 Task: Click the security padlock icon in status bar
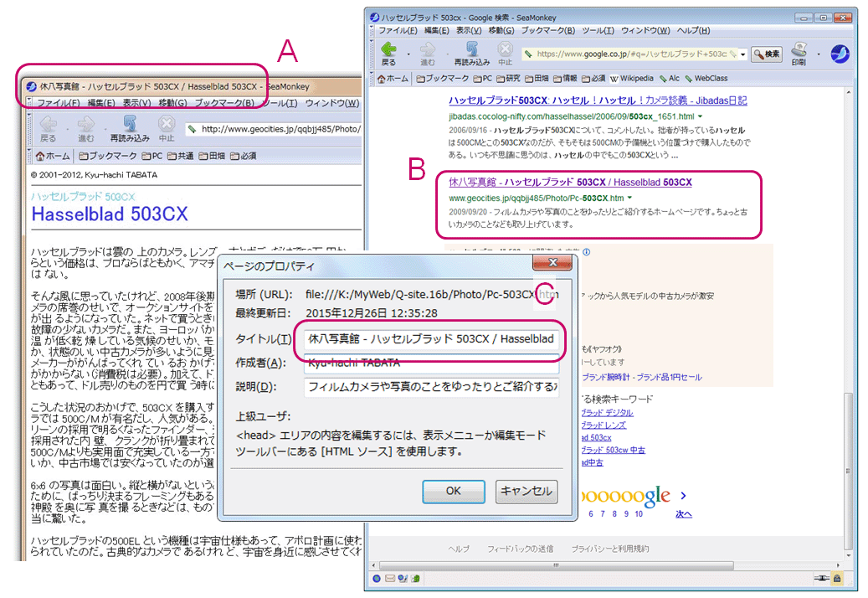[838, 579]
